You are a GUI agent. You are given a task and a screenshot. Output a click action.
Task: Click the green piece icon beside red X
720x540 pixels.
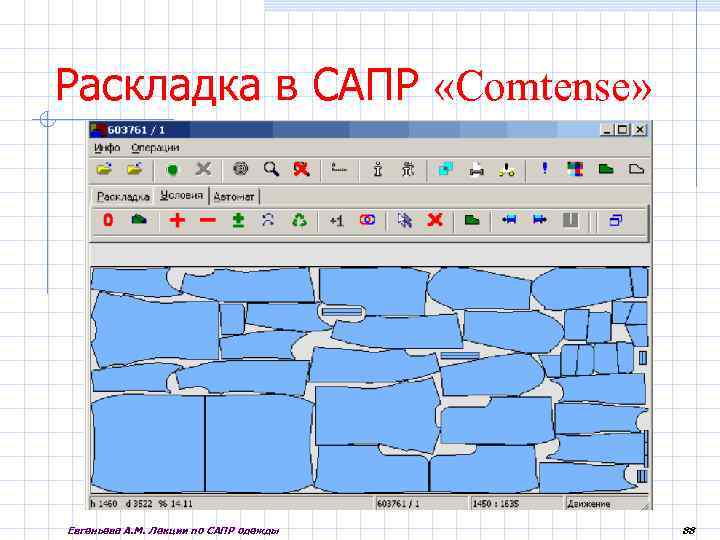tap(472, 220)
